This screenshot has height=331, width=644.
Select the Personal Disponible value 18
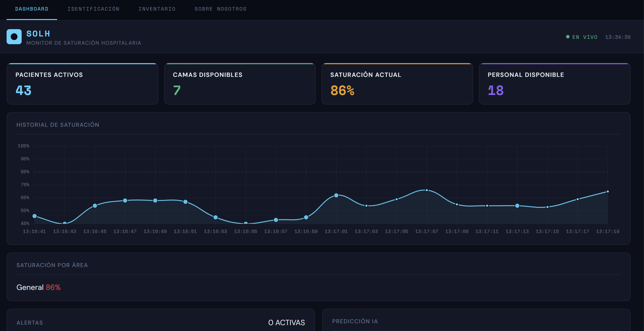495,90
